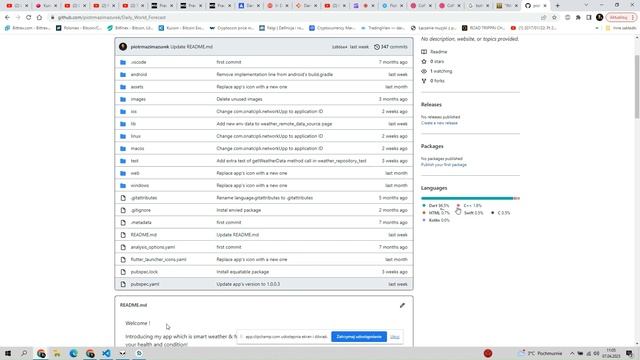
Task: Go back with browser back arrow
Action: (x=7, y=18)
